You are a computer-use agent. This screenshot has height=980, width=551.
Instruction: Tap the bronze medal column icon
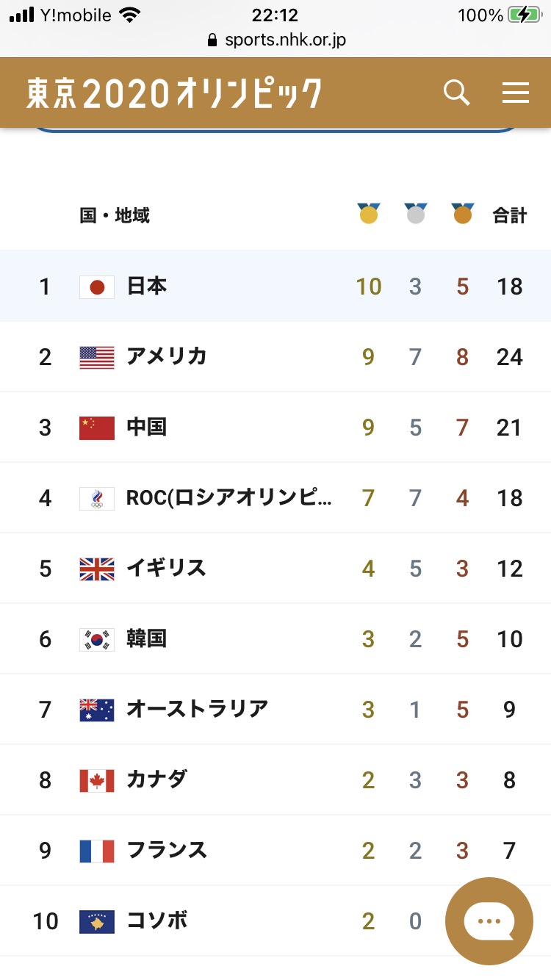click(x=463, y=214)
